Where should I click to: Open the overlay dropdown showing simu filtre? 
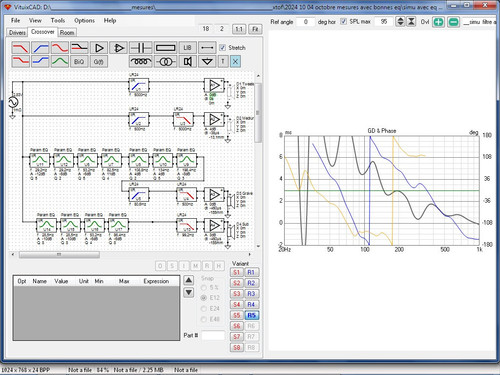click(479, 22)
